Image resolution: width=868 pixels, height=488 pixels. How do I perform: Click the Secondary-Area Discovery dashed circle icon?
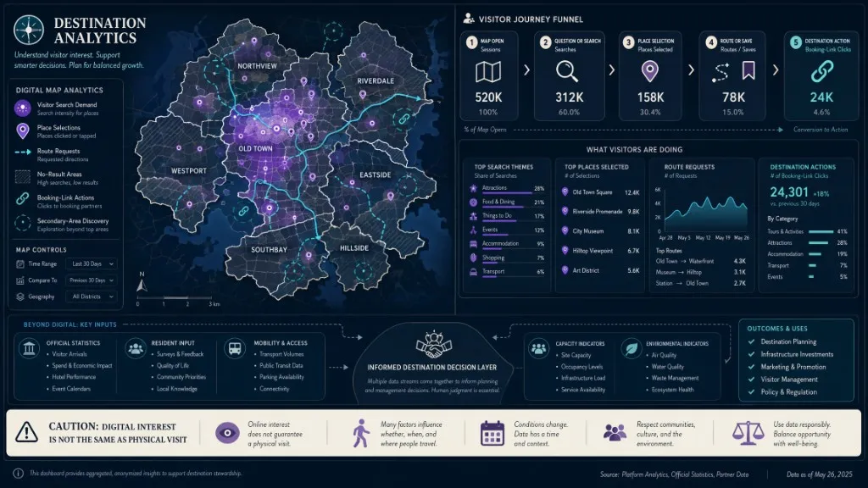(23, 223)
